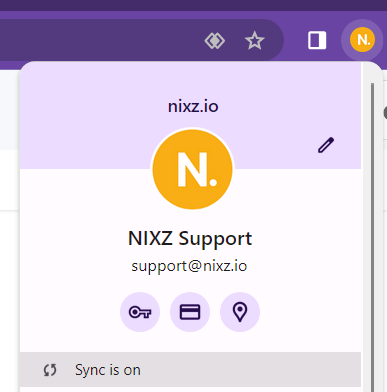387x392 pixels.
Task: Open saved addresses via the location pin icon
Action: point(240,312)
